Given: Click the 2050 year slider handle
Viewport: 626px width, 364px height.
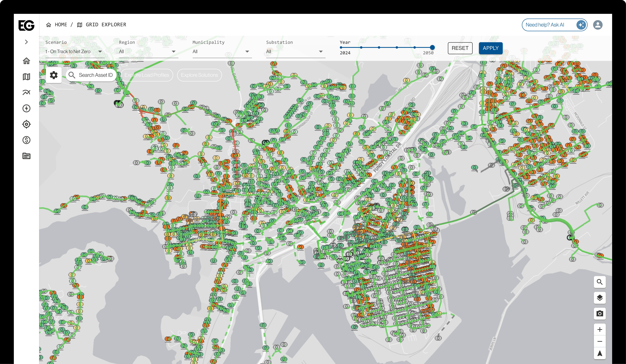Looking at the screenshot, I should point(432,47).
